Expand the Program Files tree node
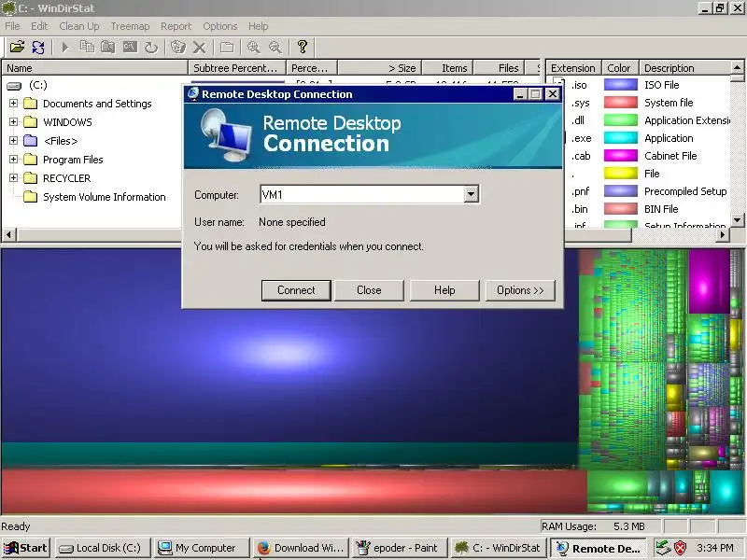The image size is (747, 560). pyautogui.click(x=13, y=159)
